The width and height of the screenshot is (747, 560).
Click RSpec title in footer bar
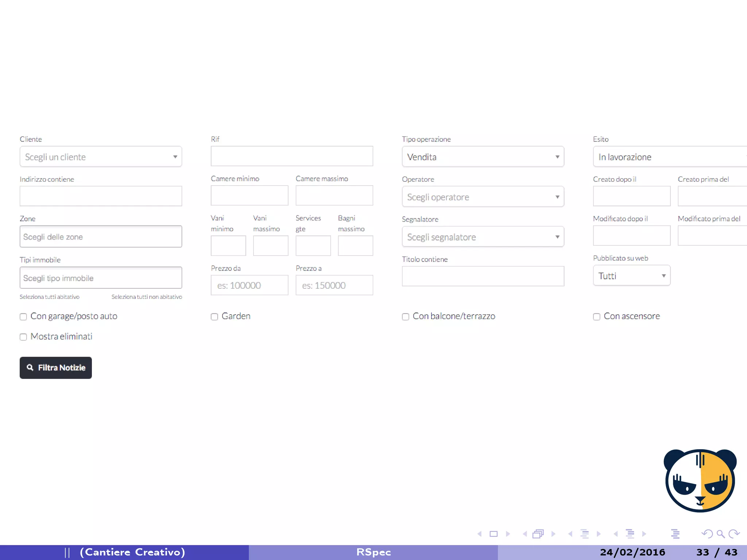click(x=373, y=552)
